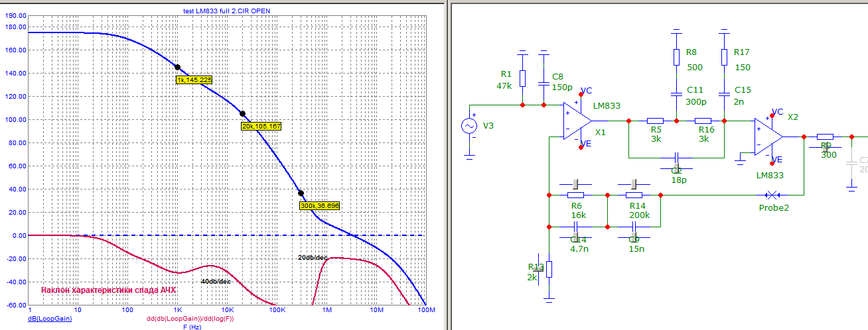The width and height of the screenshot is (868, 330).
Task: Click the X1 part name label
Action: pyautogui.click(x=601, y=132)
